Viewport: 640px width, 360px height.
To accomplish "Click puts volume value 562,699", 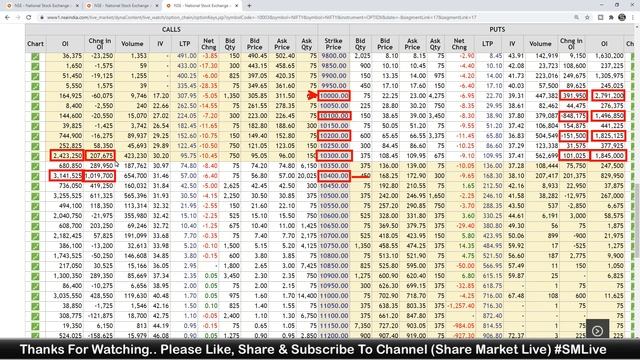I will click(x=546, y=156).
